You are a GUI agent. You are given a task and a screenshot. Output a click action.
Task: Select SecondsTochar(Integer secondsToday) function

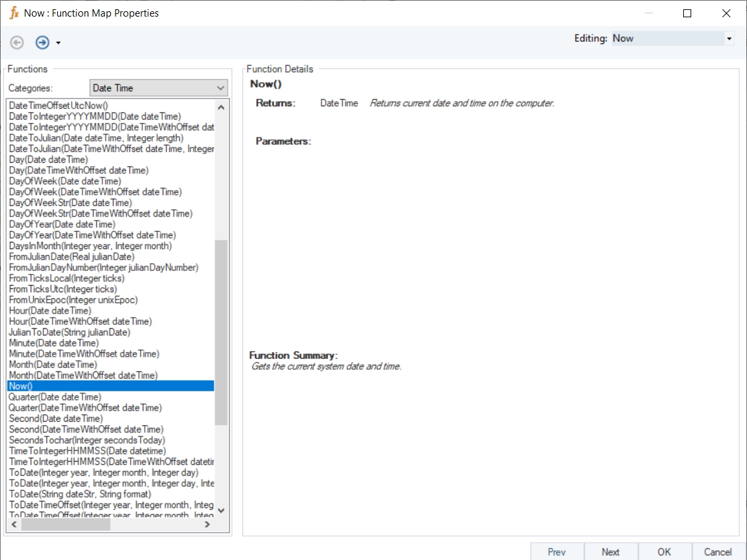coord(87,440)
